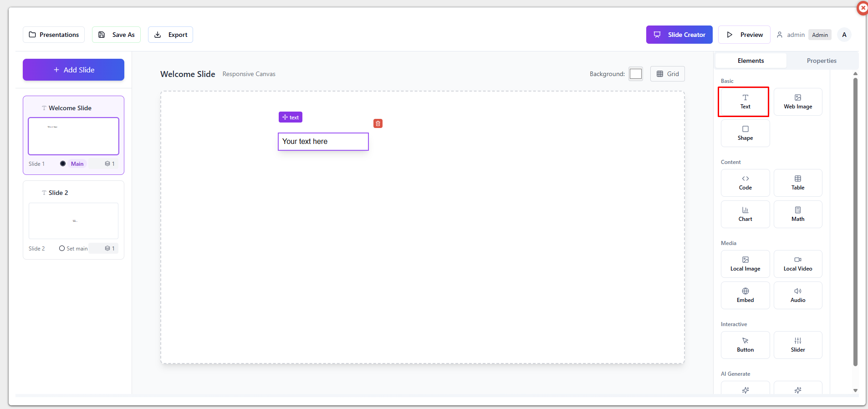
Task: Add a Text element from Elements panel
Action: (x=745, y=102)
